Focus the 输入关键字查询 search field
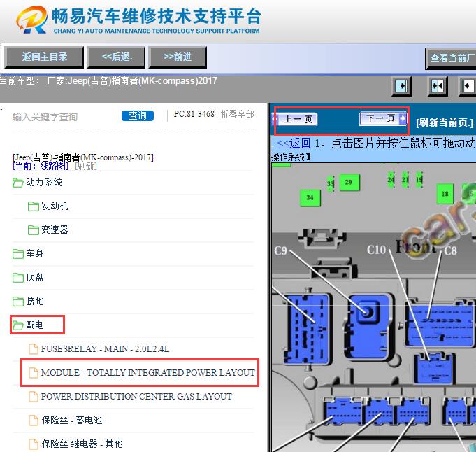Screen dimensions: 476x452 click(64, 117)
